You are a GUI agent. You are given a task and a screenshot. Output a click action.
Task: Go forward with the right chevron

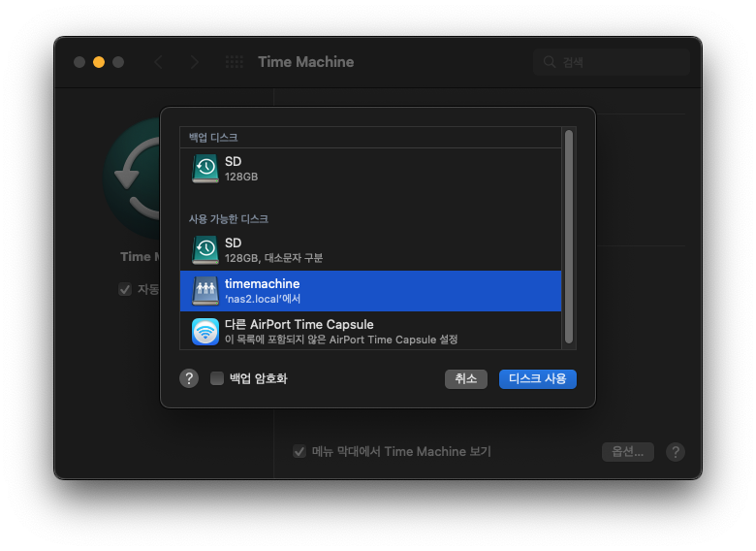coord(194,62)
